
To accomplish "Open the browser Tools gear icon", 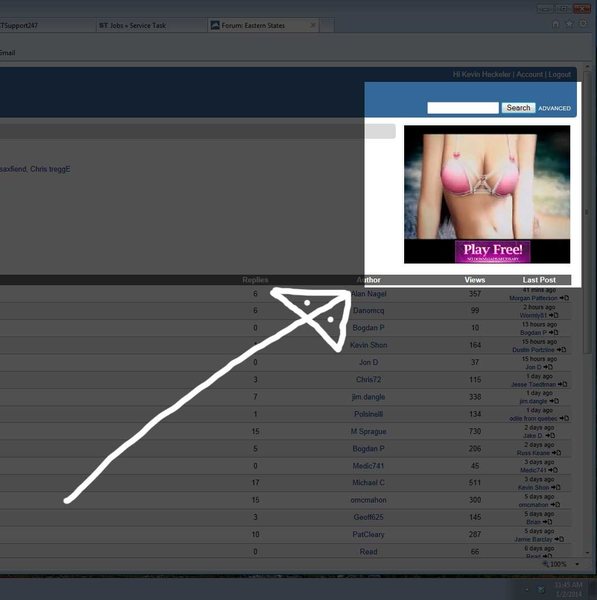I will pyautogui.click(x=583, y=24).
